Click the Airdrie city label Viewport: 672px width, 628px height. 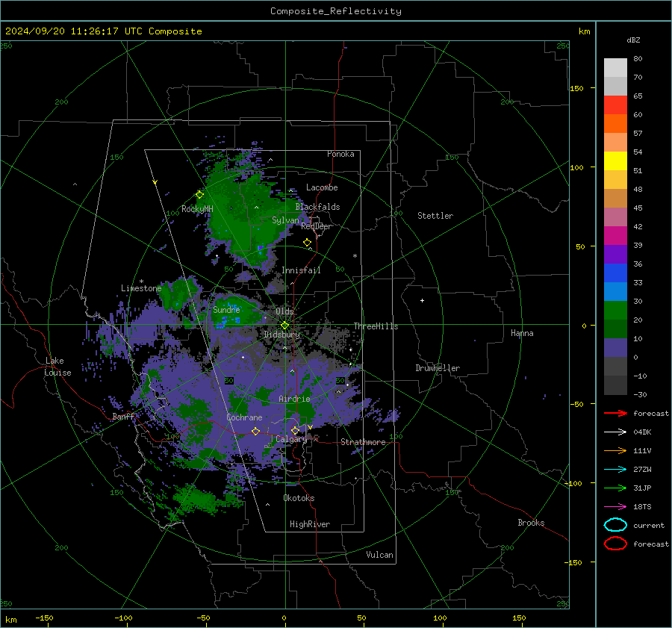pos(294,399)
